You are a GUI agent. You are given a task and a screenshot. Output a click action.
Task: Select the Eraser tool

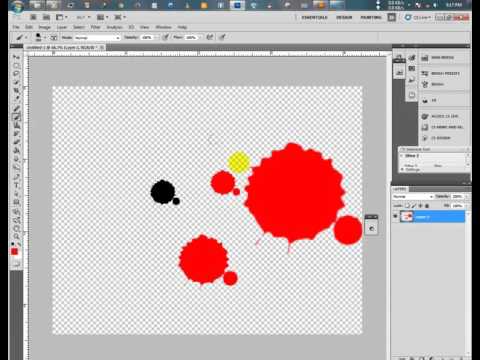point(16,142)
